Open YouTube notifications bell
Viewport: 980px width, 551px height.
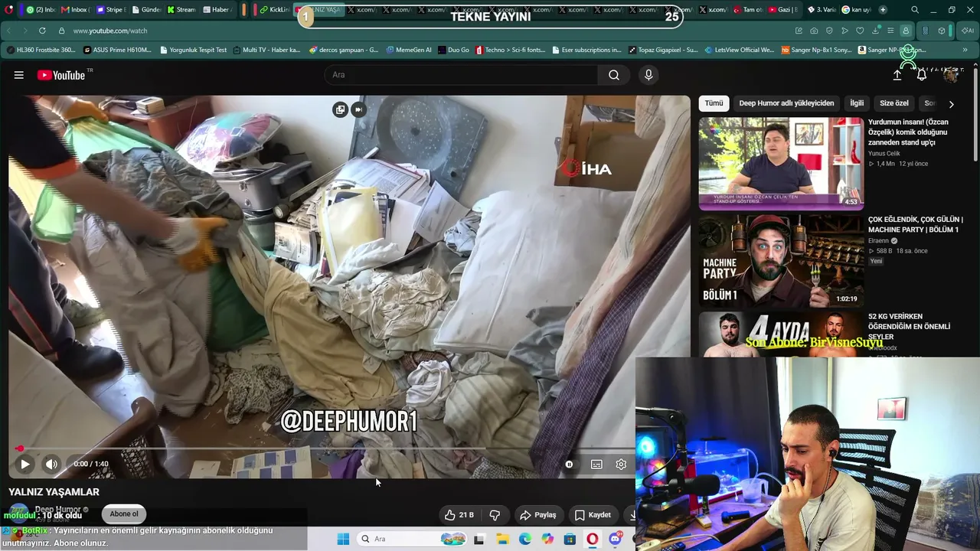[x=922, y=75]
